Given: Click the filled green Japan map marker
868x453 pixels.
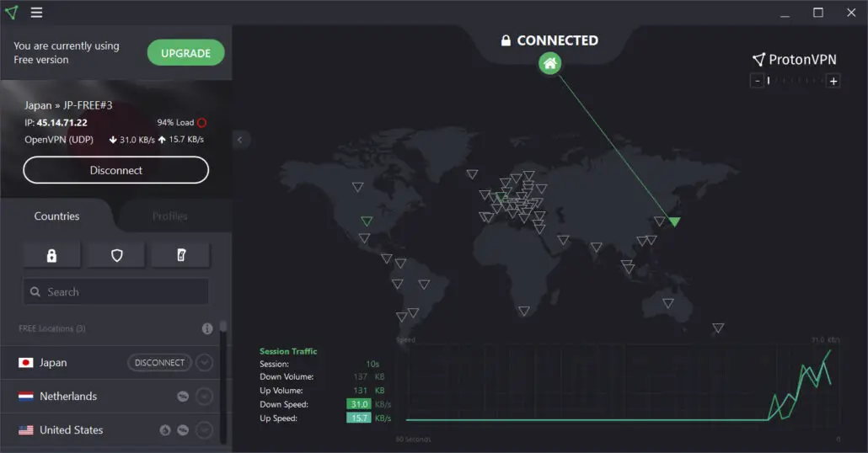Looking at the screenshot, I should (x=673, y=221).
